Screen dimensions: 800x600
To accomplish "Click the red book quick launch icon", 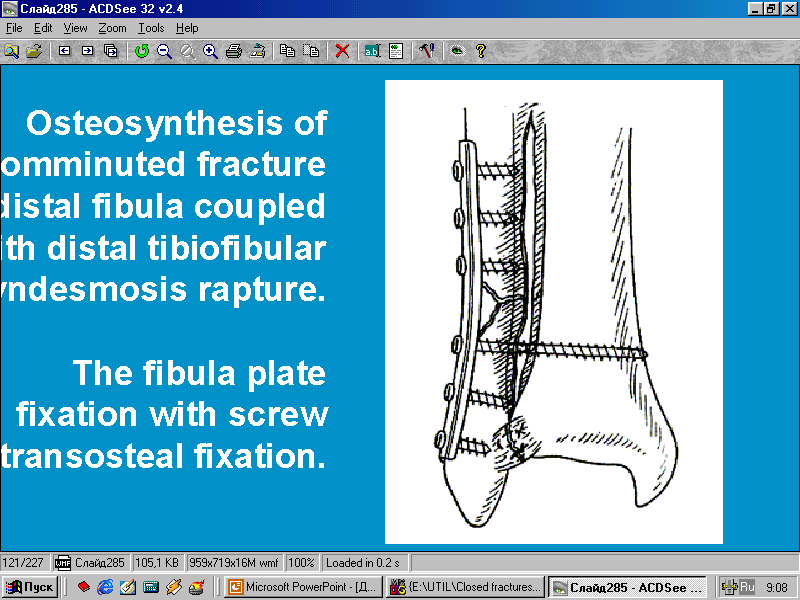I will click(x=83, y=587).
